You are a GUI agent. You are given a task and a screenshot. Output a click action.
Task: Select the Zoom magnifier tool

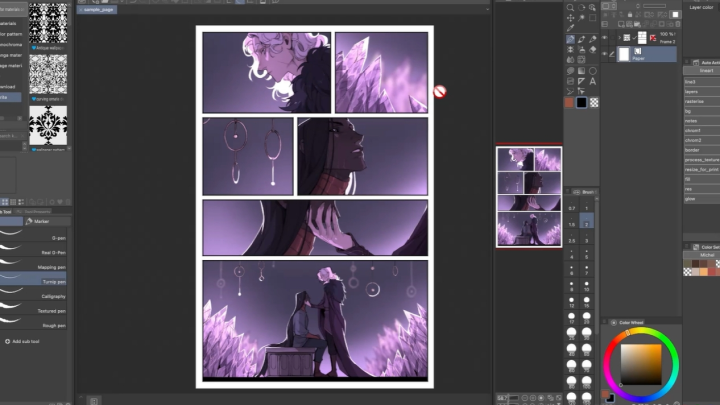[570, 6]
